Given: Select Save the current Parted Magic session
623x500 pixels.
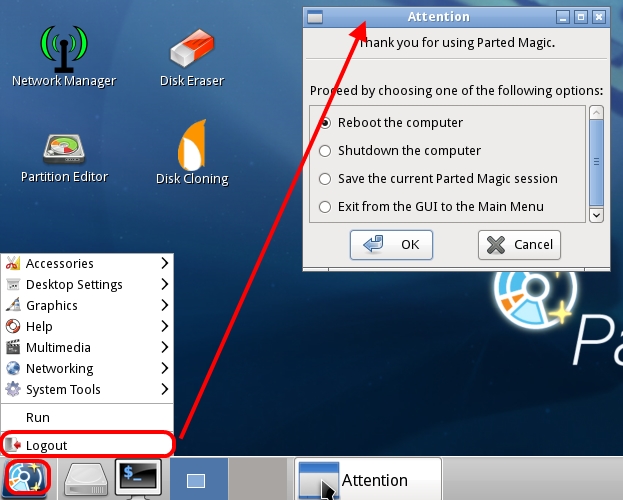Looking at the screenshot, I should pos(438,179).
